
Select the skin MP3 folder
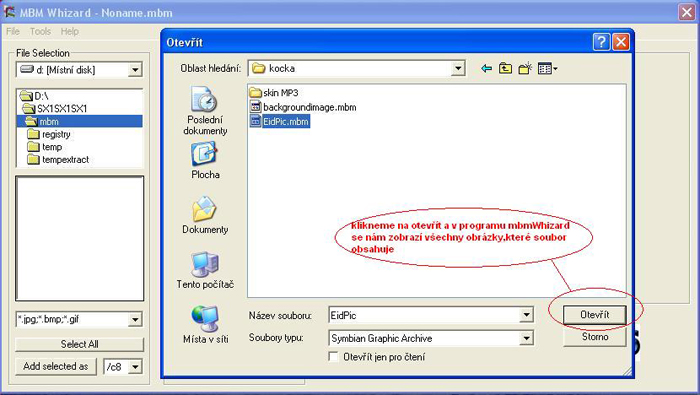[274, 93]
